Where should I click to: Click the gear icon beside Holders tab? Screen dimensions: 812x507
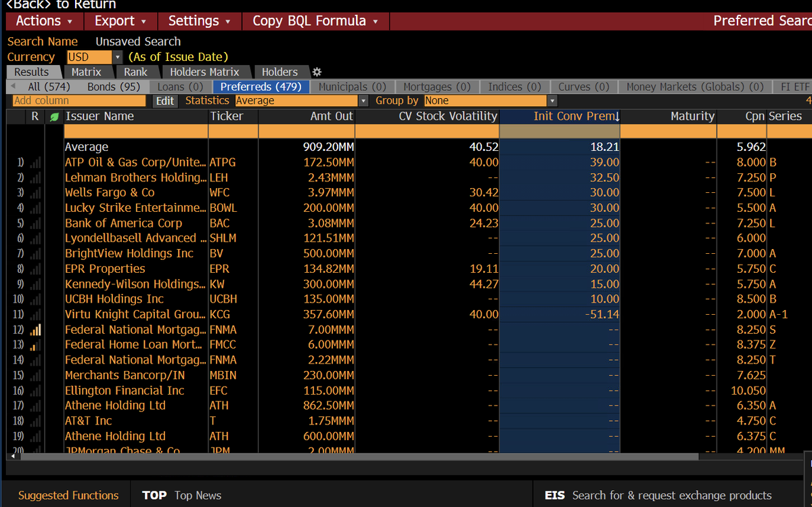(x=316, y=72)
